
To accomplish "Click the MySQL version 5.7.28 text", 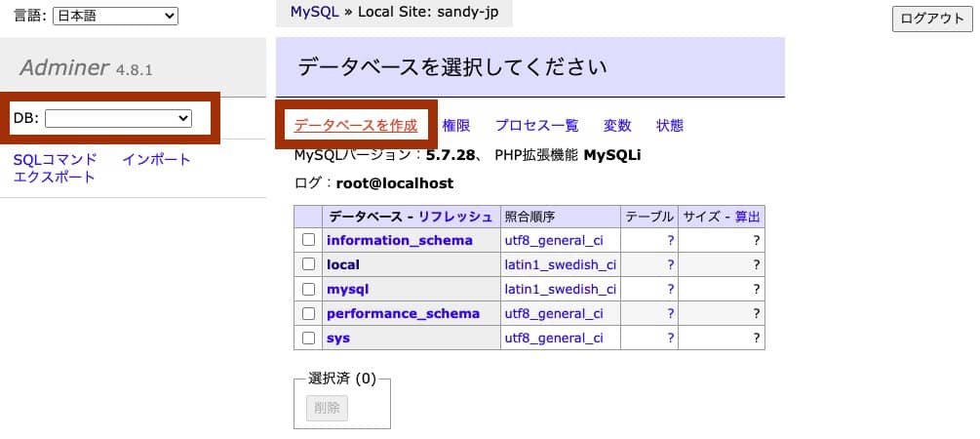I will point(450,155).
